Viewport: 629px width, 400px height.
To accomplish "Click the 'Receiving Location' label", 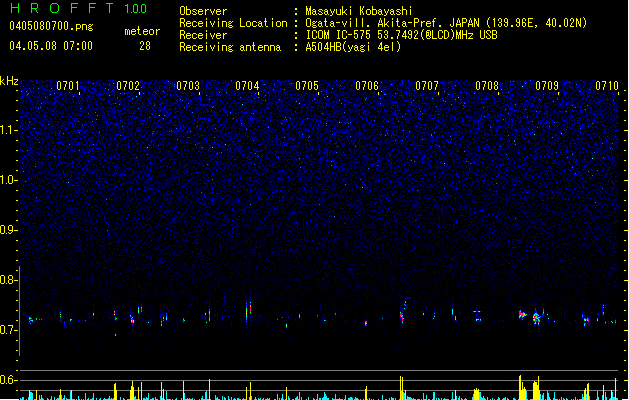I will pyautogui.click(x=233, y=23).
